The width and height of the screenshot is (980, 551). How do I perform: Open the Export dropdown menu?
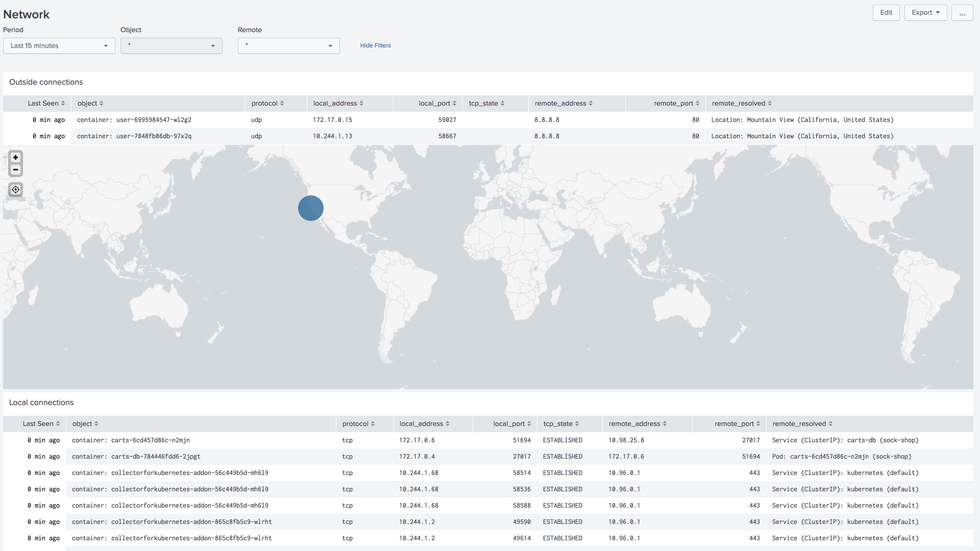926,12
